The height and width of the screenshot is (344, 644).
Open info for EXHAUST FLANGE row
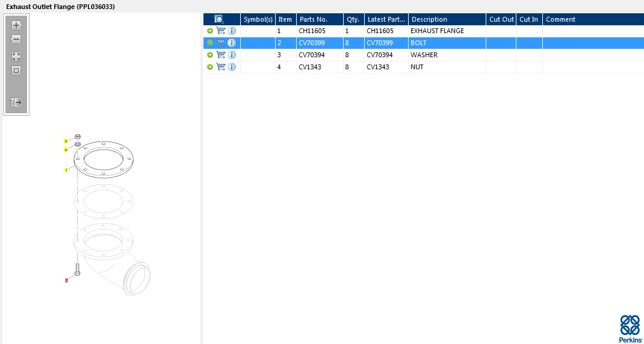pos(232,31)
